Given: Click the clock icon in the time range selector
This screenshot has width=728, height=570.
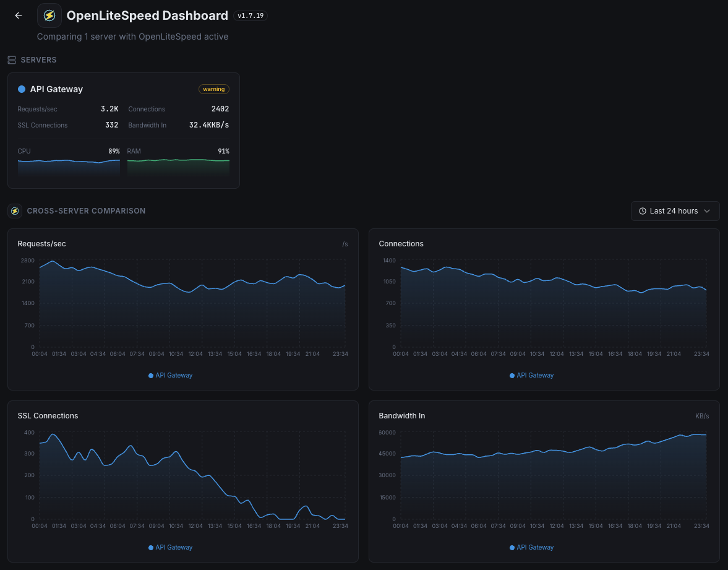Looking at the screenshot, I should point(642,211).
